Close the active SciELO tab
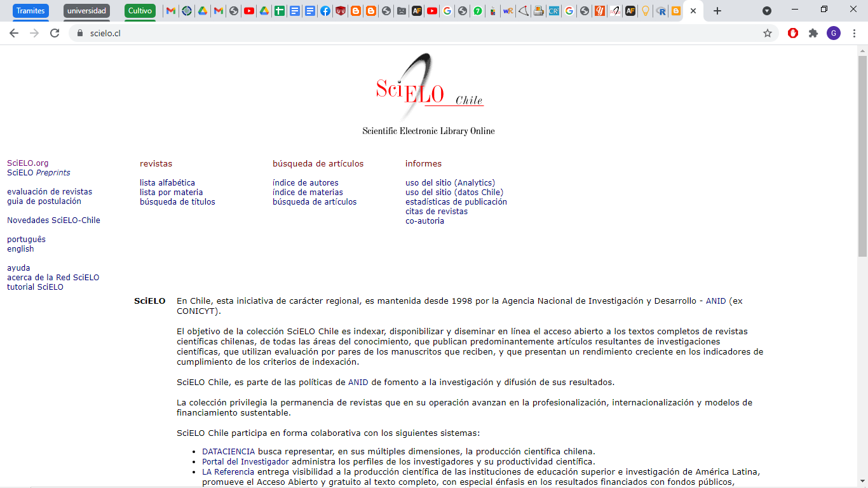This screenshot has height=488, width=868. (x=693, y=11)
